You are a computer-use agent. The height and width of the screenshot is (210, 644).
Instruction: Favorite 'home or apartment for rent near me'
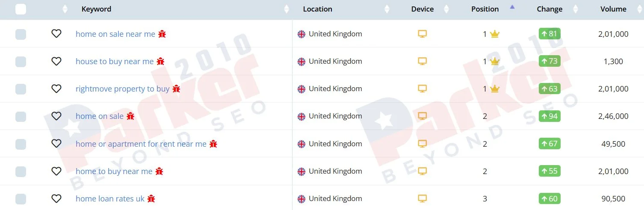coord(56,144)
